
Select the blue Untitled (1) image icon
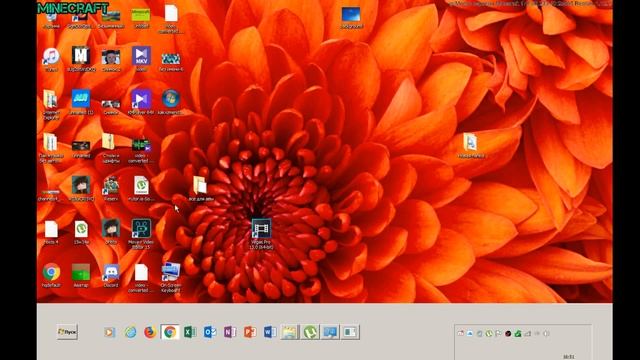(x=81, y=102)
